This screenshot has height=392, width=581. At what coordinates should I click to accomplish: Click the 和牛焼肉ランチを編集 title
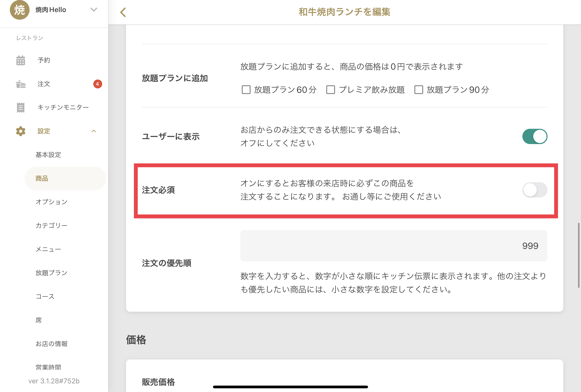coord(344,12)
